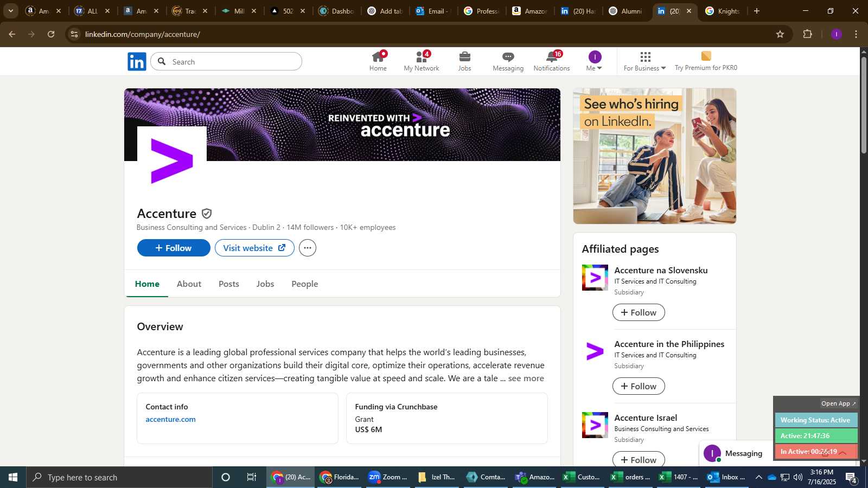The width and height of the screenshot is (868, 488).
Task: Expand the Me profile menu
Action: point(595,61)
